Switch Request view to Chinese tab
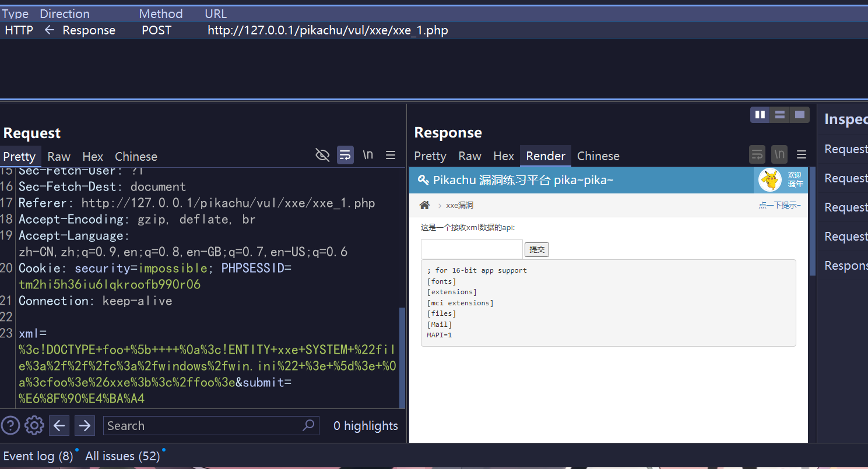 point(136,156)
